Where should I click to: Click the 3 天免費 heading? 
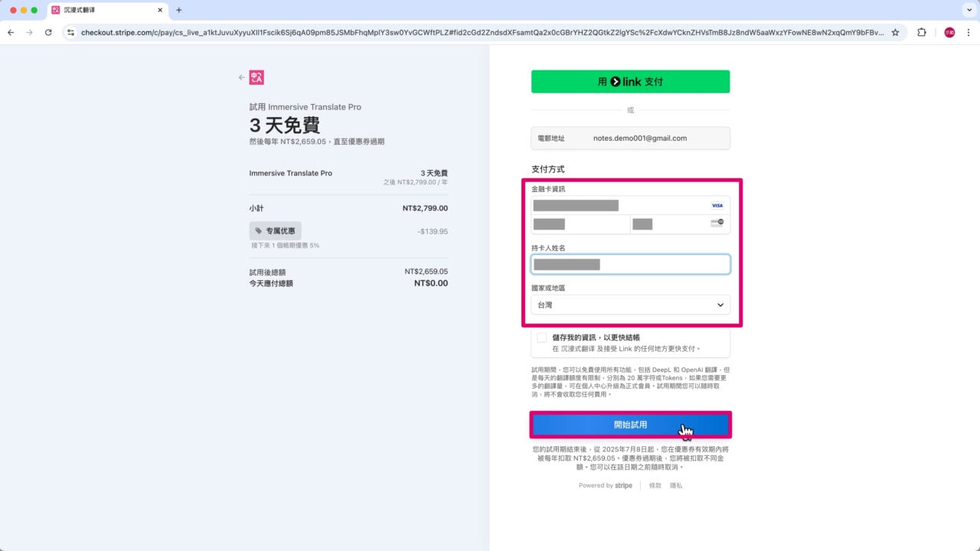285,126
